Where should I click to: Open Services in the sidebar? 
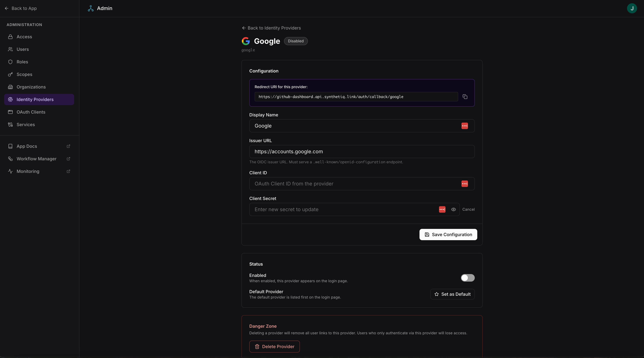[39, 124]
